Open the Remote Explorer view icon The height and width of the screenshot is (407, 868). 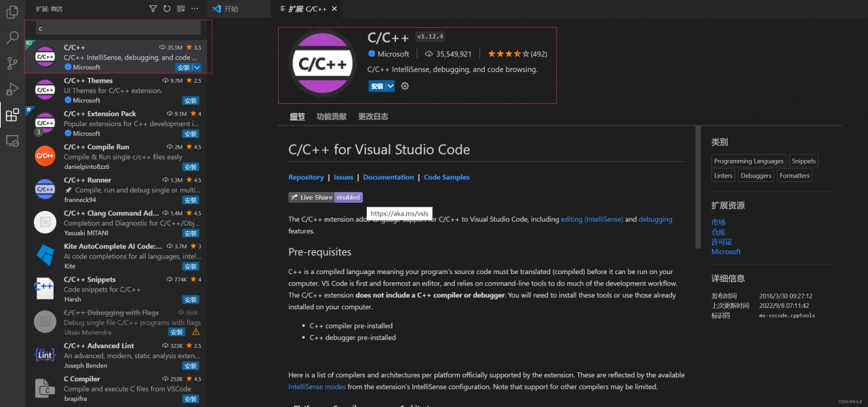click(x=12, y=140)
